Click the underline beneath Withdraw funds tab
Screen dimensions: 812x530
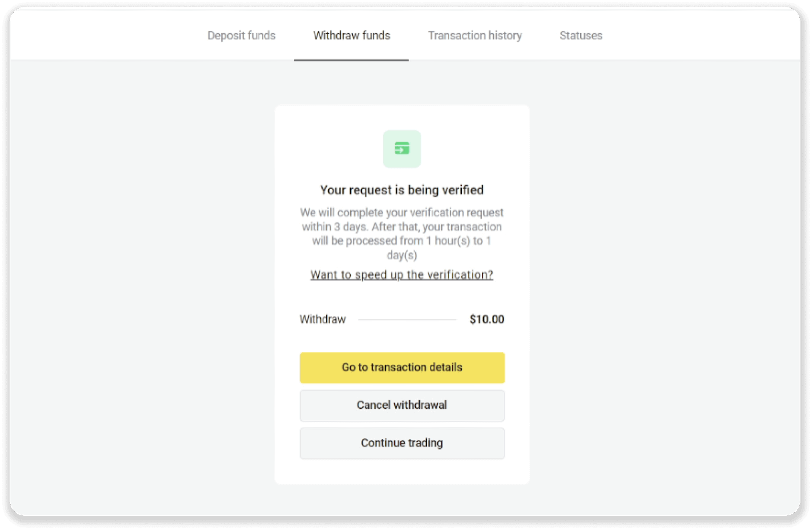click(351, 59)
